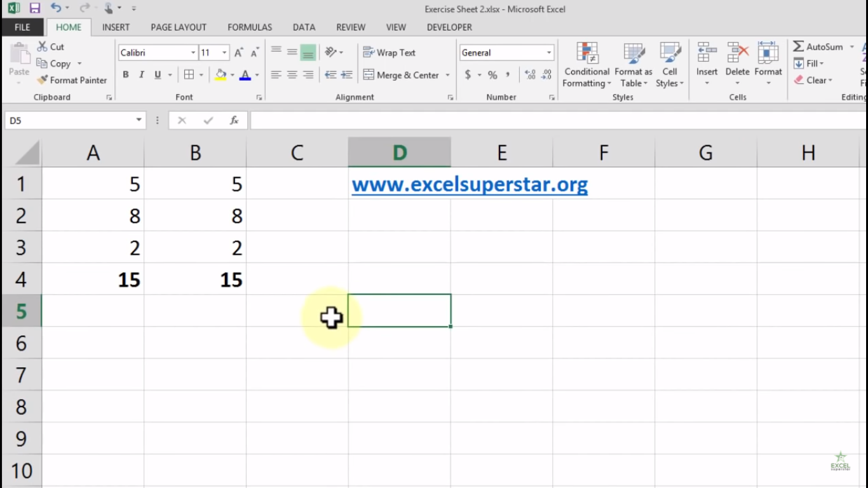
Task: Click the Insert Function fx icon
Action: coord(234,120)
